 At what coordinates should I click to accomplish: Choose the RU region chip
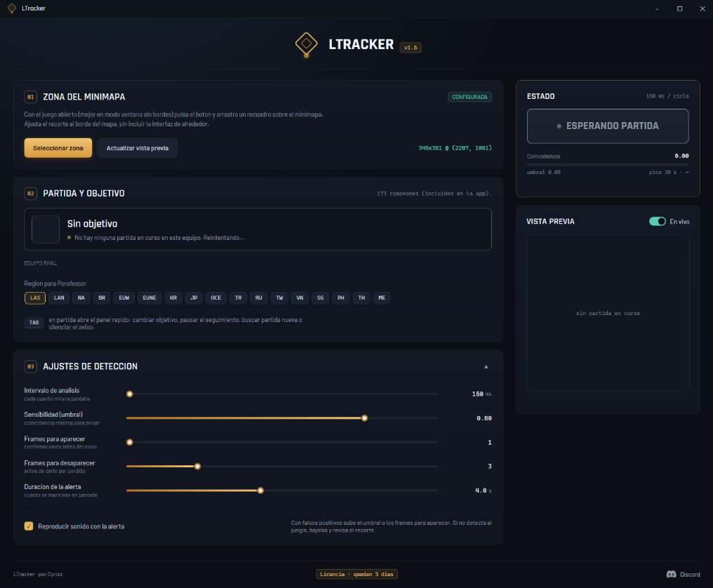pyautogui.click(x=259, y=298)
